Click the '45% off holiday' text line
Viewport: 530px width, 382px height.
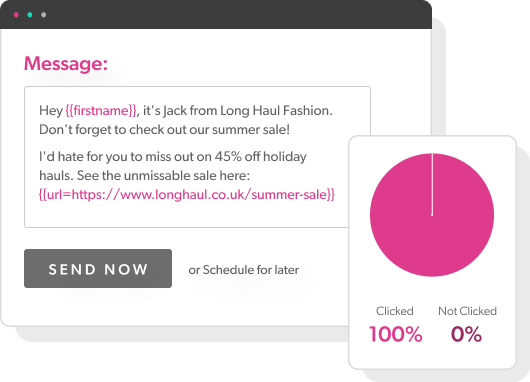(x=173, y=157)
